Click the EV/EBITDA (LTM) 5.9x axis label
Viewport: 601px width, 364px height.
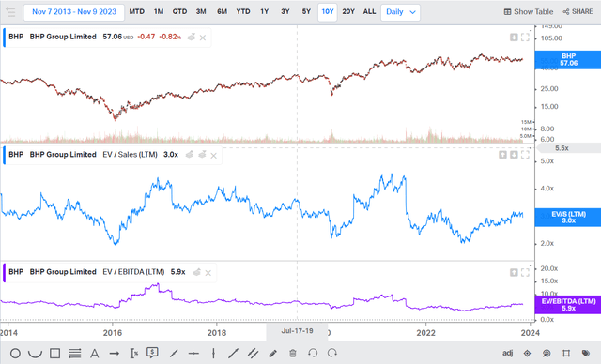pos(568,305)
